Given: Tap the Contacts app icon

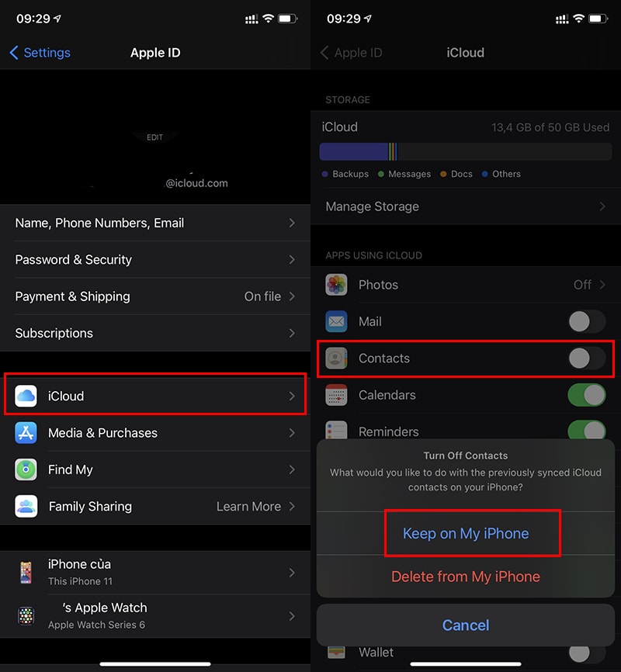Looking at the screenshot, I should click(336, 359).
